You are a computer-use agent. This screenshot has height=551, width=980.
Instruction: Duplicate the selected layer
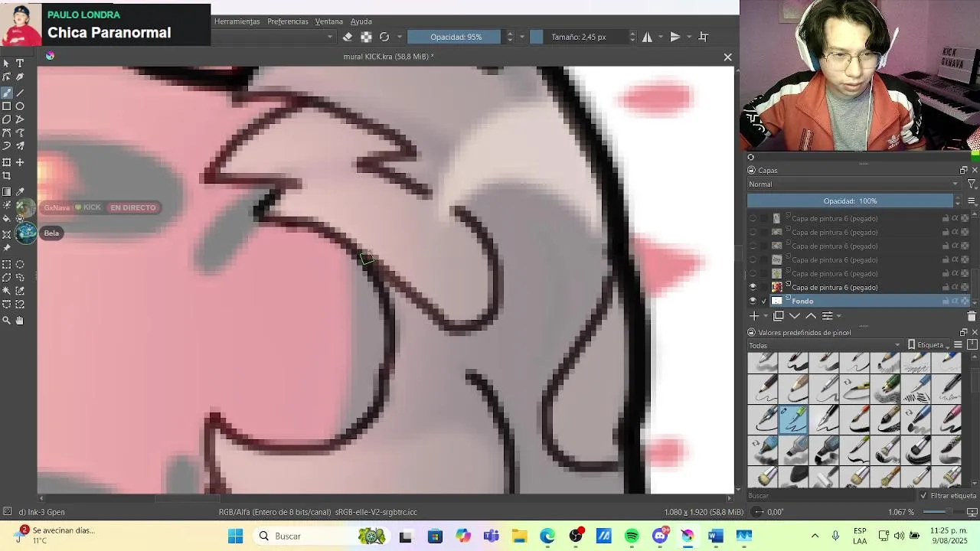[779, 316]
